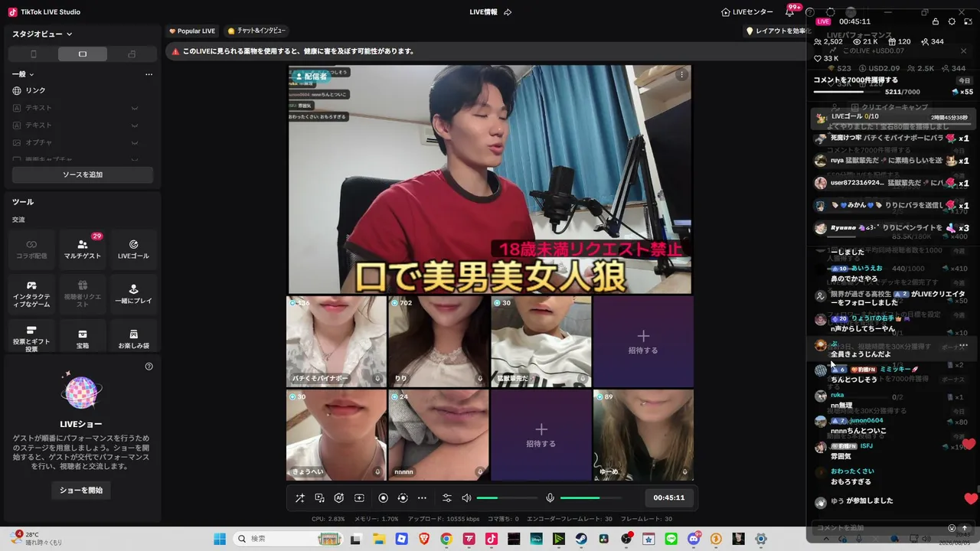Mute the speaker output
The height and width of the screenshot is (551, 980).
466,498
